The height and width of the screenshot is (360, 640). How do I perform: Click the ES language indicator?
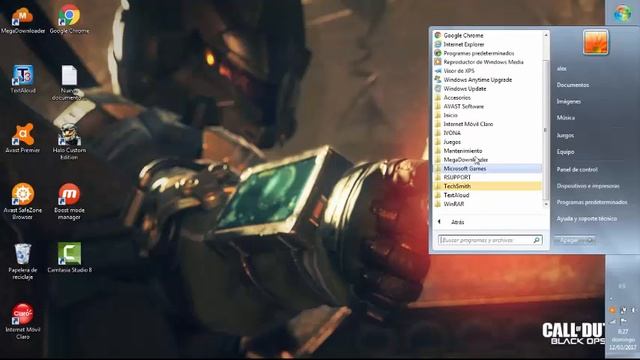tap(622, 286)
